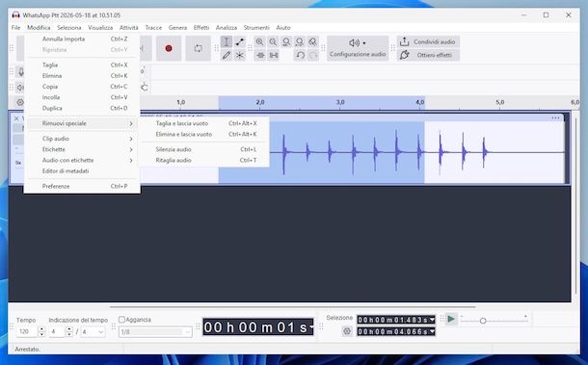Open the 1/8 snap interval dropdown
The image size is (588, 365).
[155, 332]
